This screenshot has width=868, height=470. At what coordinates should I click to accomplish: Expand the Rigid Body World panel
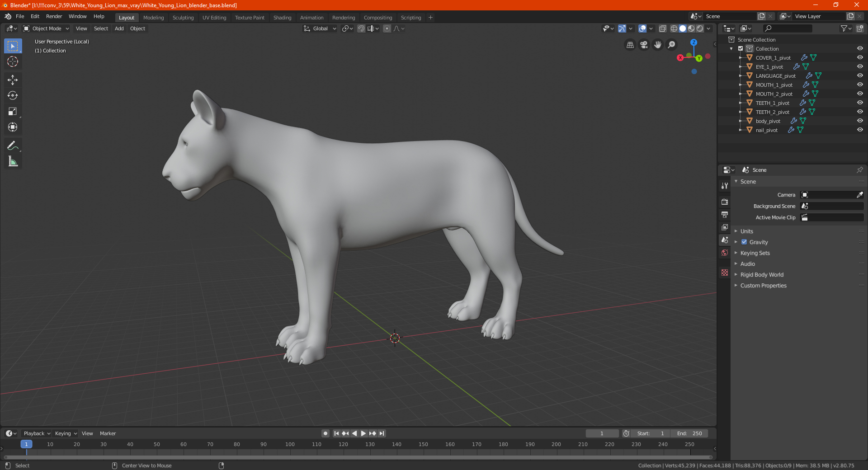click(762, 275)
